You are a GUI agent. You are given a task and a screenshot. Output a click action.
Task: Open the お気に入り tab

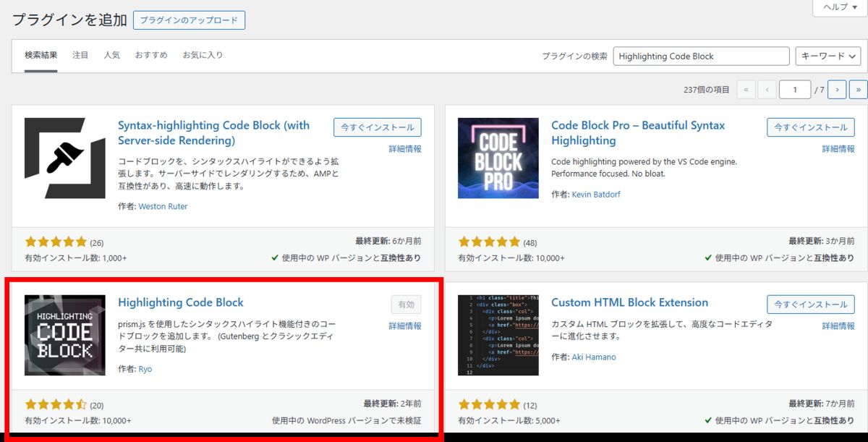(203, 55)
